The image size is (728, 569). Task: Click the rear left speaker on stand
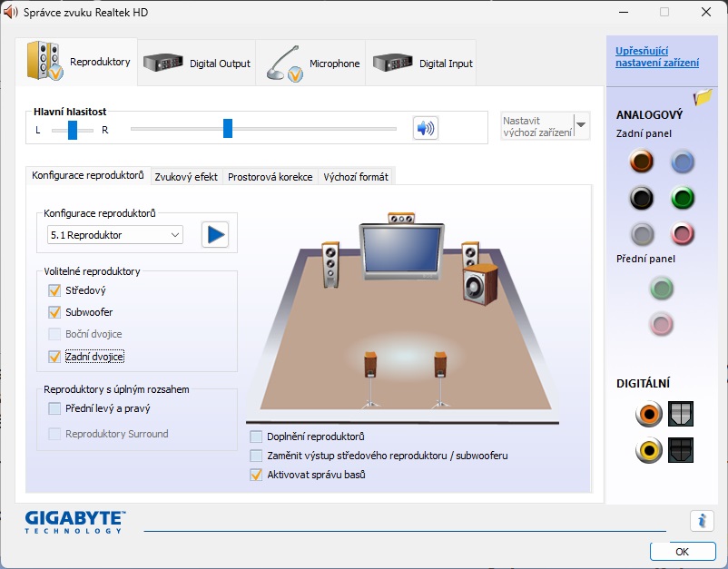click(370, 378)
